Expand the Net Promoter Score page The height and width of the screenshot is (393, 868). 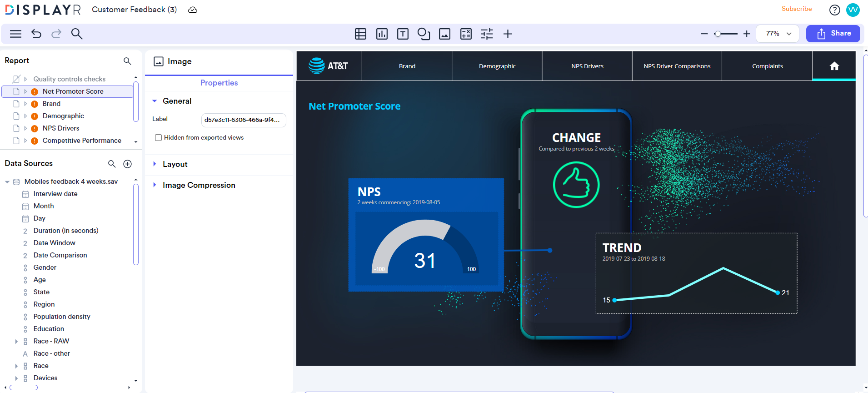[x=25, y=91]
